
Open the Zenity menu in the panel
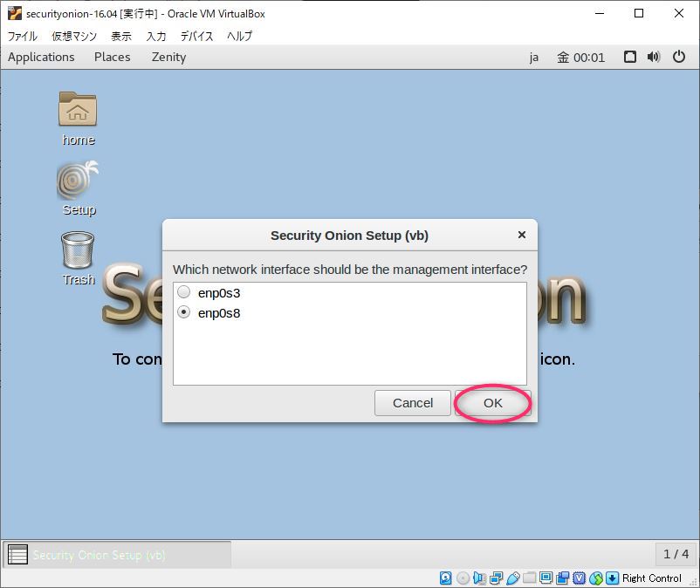tap(168, 57)
